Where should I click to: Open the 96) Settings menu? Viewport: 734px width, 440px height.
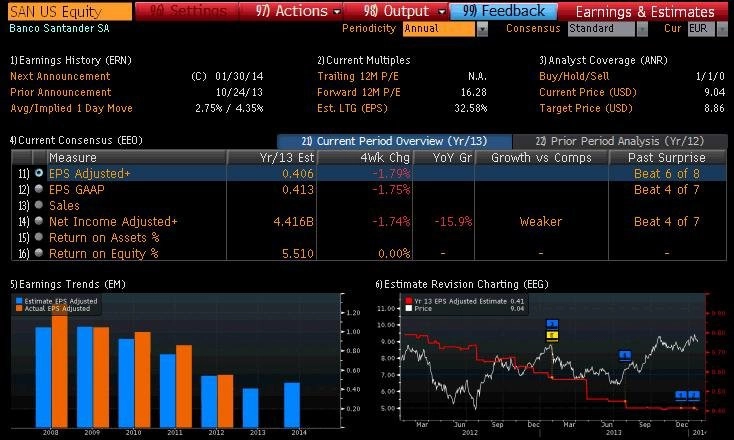click(187, 11)
